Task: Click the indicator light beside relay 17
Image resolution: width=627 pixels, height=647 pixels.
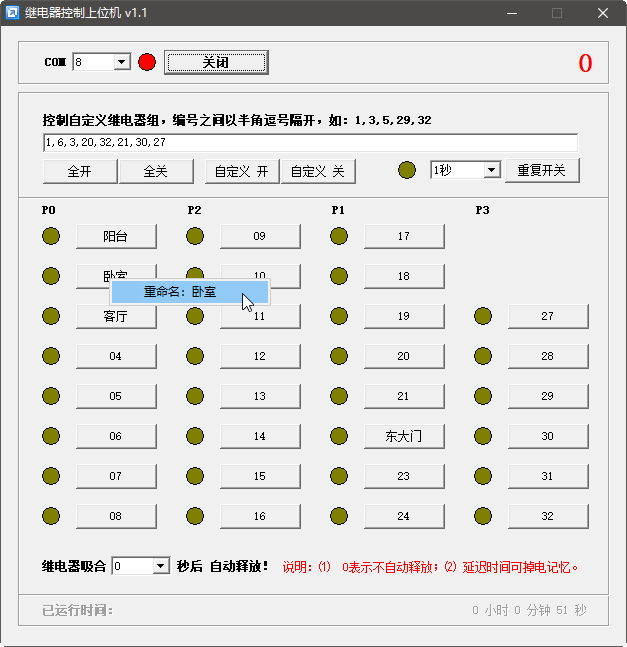Action: pyautogui.click(x=339, y=236)
